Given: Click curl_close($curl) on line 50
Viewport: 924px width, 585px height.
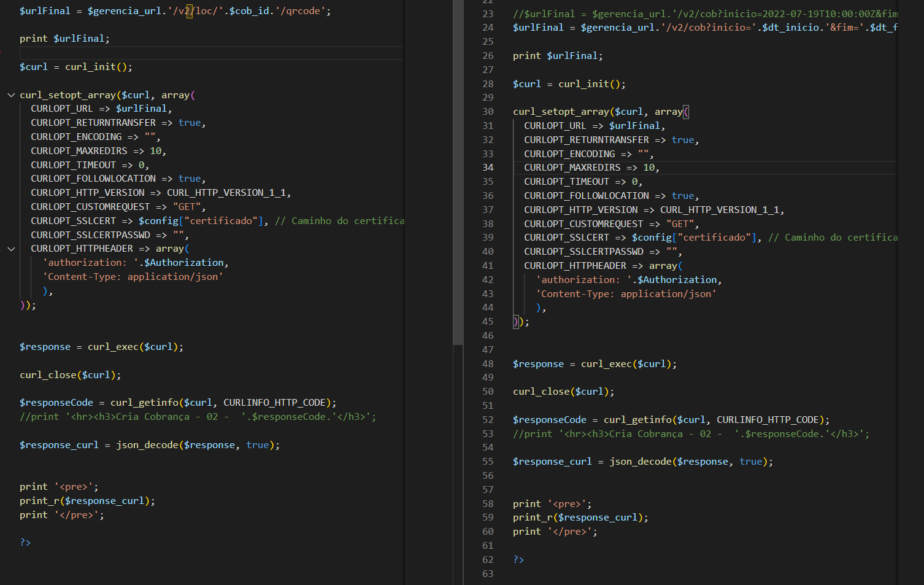Looking at the screenshot, I should 561,392.
